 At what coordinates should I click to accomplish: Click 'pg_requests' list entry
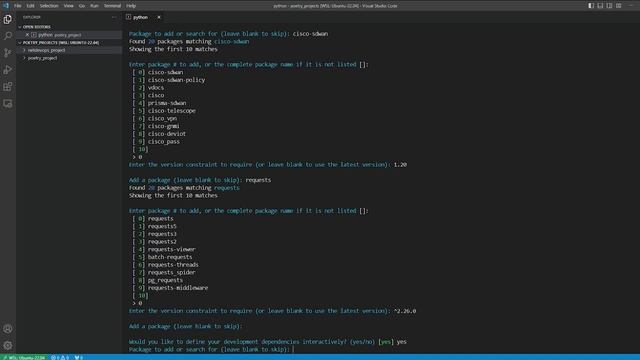(165, 280)
